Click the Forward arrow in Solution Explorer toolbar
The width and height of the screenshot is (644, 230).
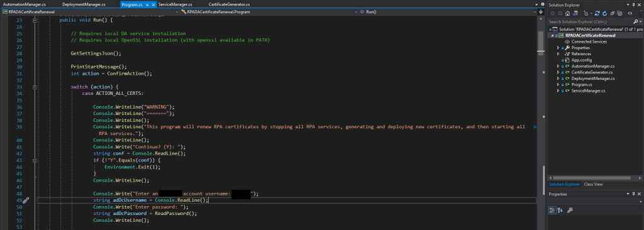[560, 13]
